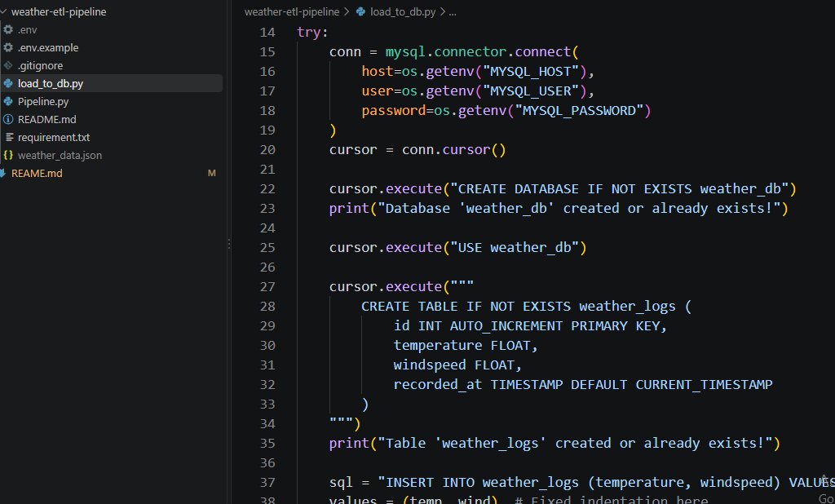835x504 pixels.
Task: Click 'mysql.connector.connect(' on line 15
Action: click(x=482, y=51)
